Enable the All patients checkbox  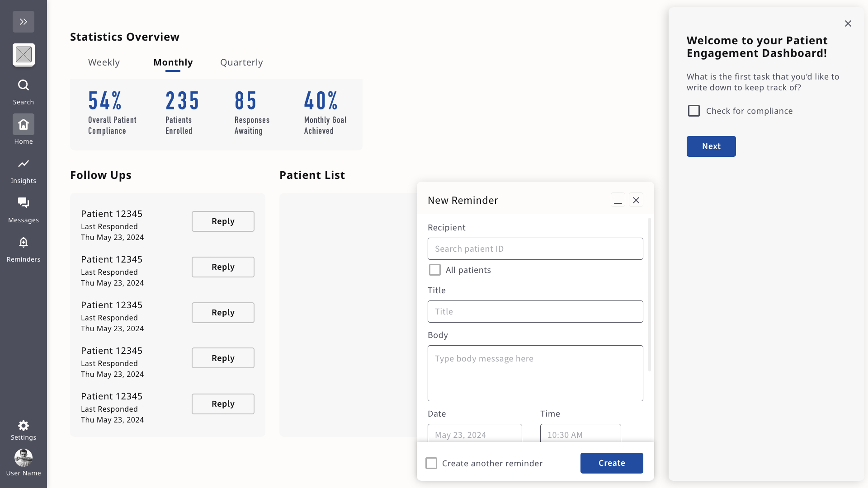point(435,270)
